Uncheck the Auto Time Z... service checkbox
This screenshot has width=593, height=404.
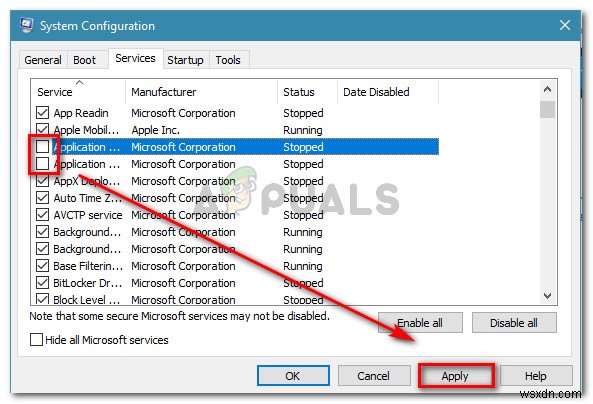[x=42, y=198]
